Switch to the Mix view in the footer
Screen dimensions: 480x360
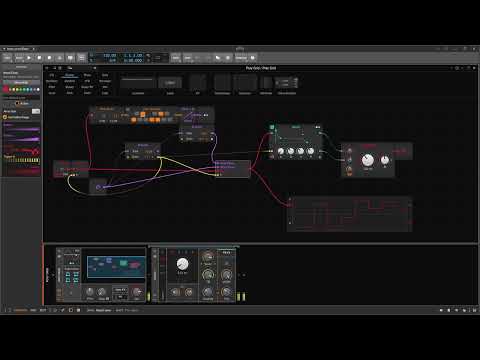click(33, 310)
